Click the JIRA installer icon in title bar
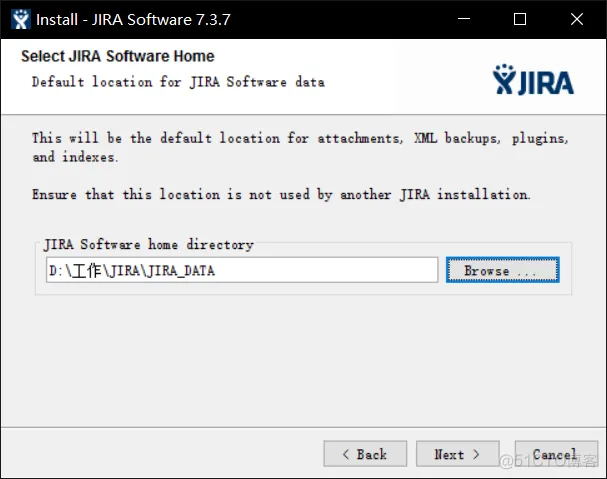The image size is (607, 479). coord(21,19)
